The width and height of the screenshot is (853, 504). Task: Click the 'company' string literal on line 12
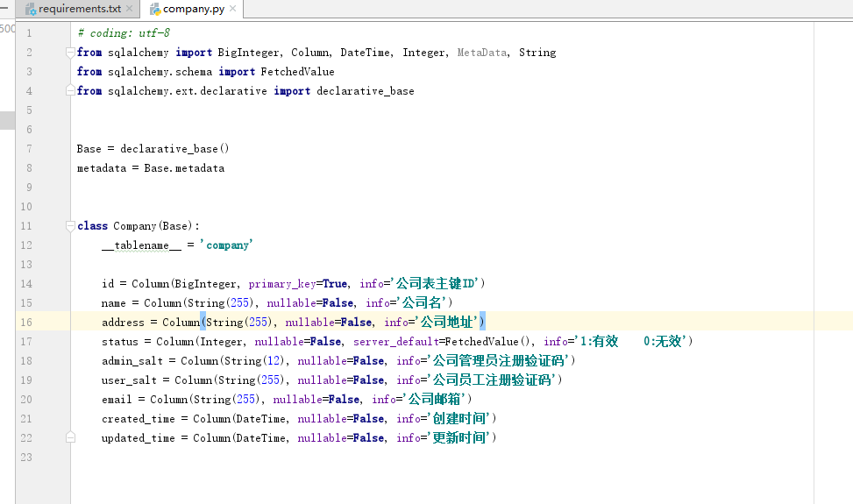(226, 245)
